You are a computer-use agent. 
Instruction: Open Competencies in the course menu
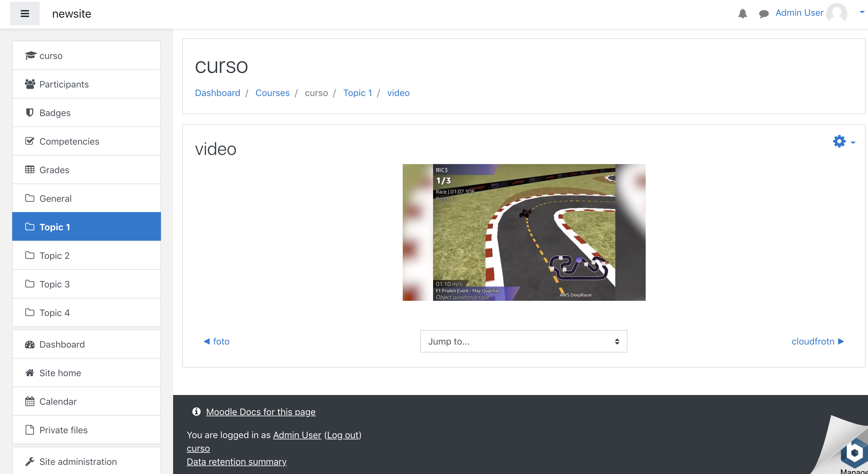(x=69, y=141)
